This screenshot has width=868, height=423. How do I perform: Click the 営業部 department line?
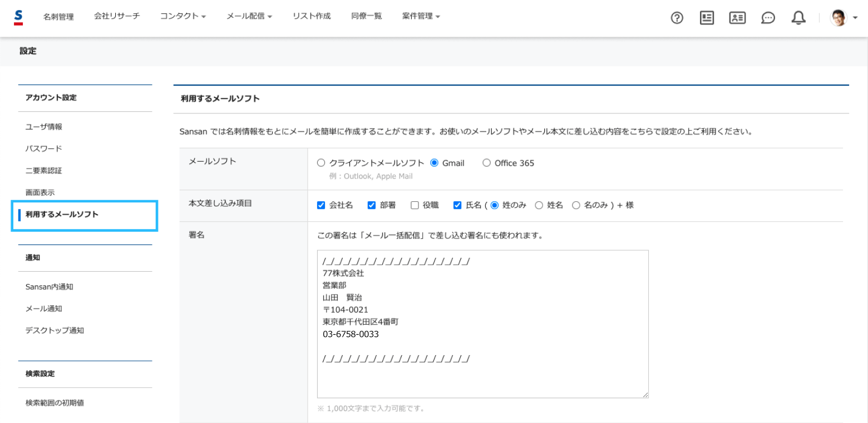pos(334,285)
